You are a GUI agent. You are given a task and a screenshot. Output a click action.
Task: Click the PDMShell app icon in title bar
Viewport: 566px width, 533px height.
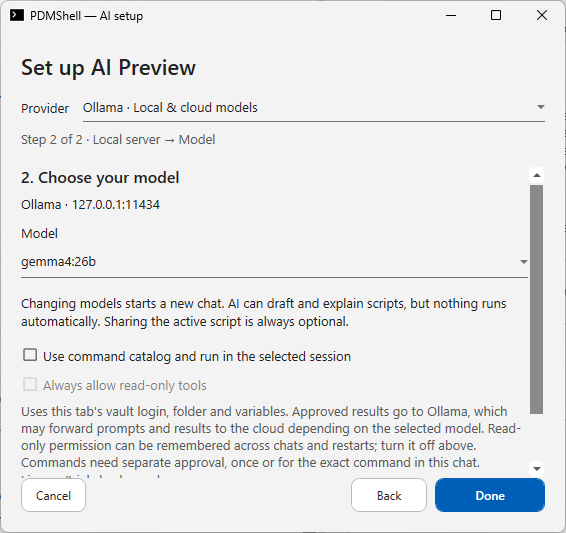17,16
